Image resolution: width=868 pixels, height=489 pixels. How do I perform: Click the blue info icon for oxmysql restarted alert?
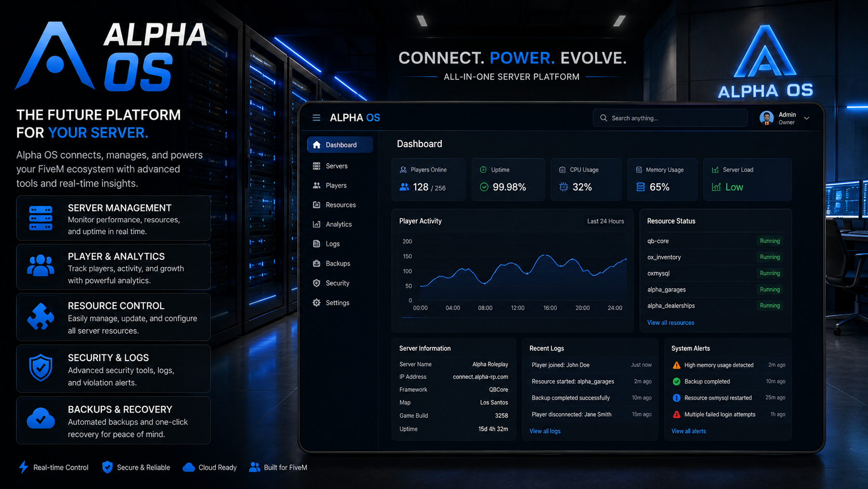(x=676, y=398)
